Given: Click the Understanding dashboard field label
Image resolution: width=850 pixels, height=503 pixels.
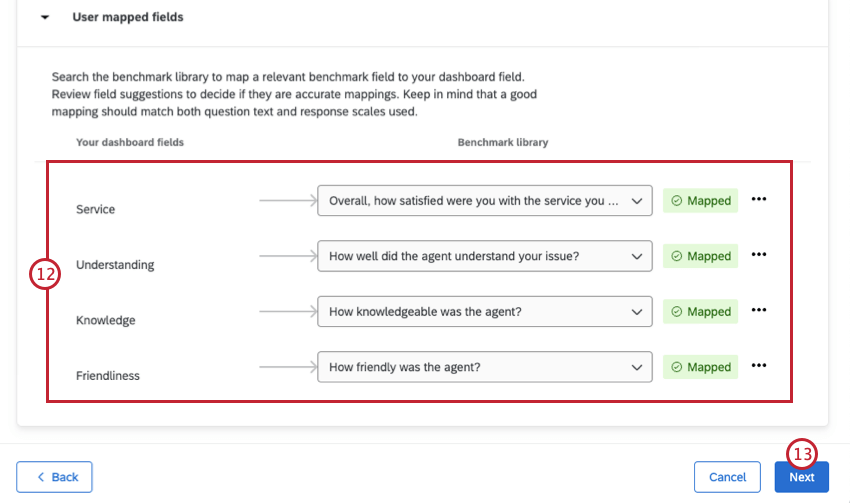Looking at the screenshot, I should (115, 265).
